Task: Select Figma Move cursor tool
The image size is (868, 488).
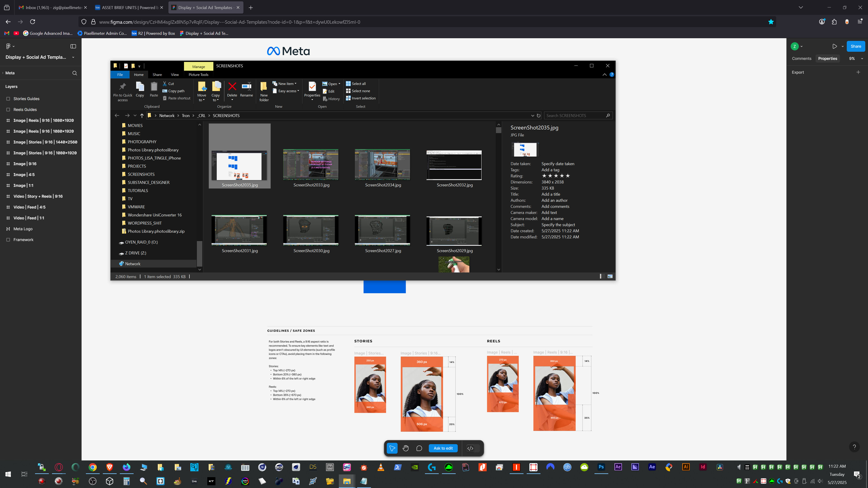Action: click(x=392, y=448)
